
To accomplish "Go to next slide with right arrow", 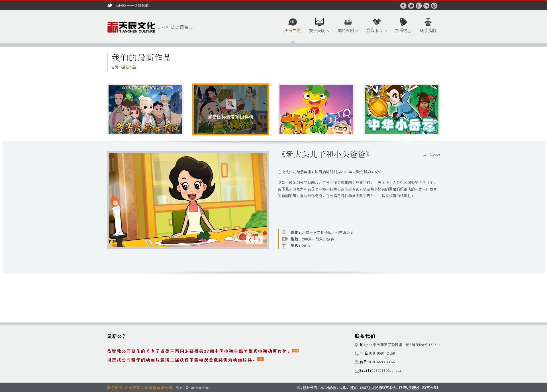I will click(x=259, y=240).
